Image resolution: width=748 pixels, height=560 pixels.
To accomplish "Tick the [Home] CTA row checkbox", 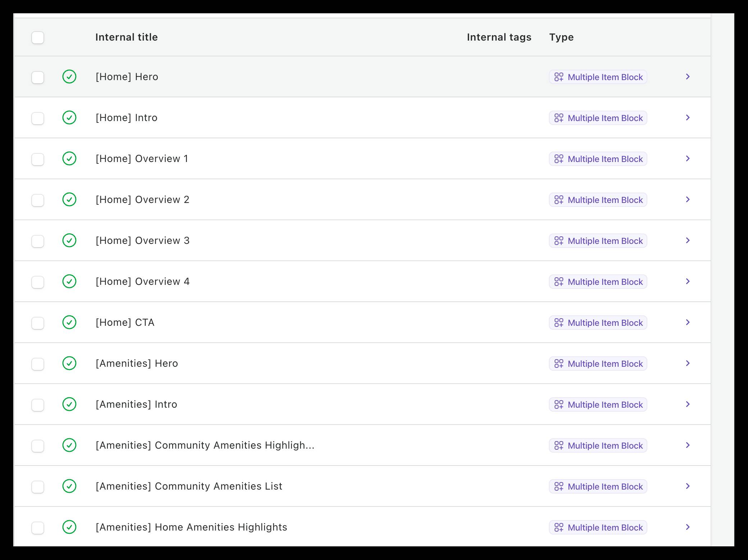I will point(38,323).
